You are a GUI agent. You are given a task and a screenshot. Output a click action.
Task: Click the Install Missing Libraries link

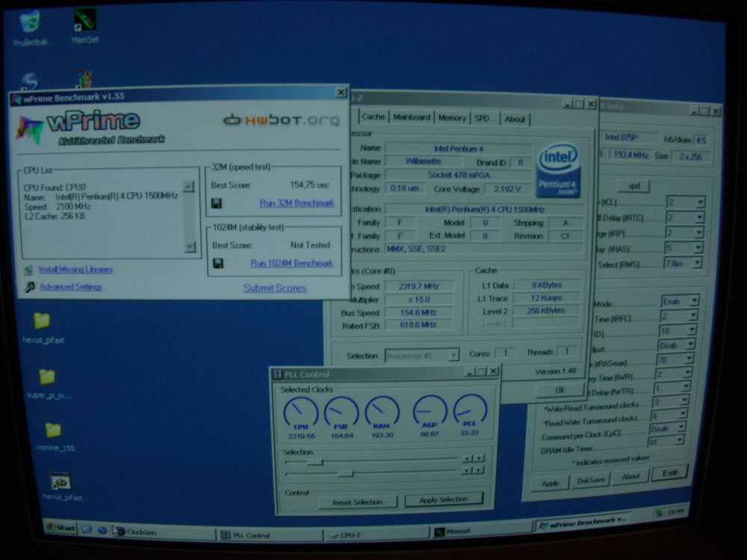point(75,270)
